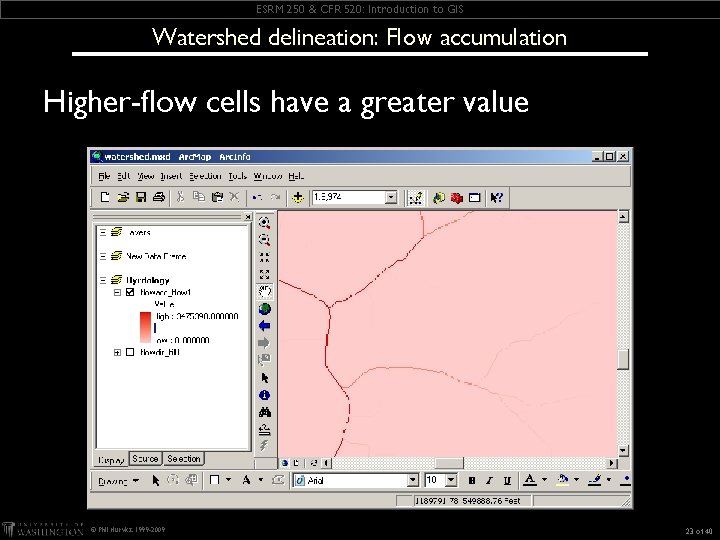Toggle Underline text formatting
This screenshot has width=720, height=540.
click(x=507, y=481)
